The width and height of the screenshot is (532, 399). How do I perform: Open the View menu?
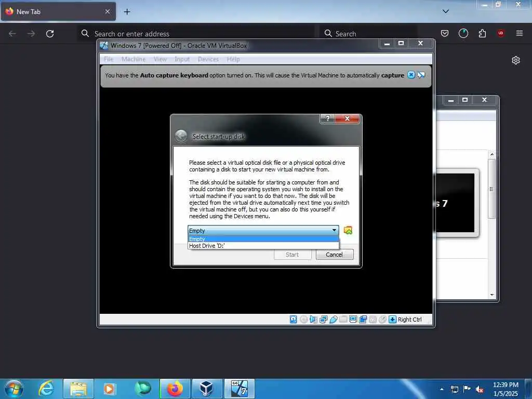(160, 59)
